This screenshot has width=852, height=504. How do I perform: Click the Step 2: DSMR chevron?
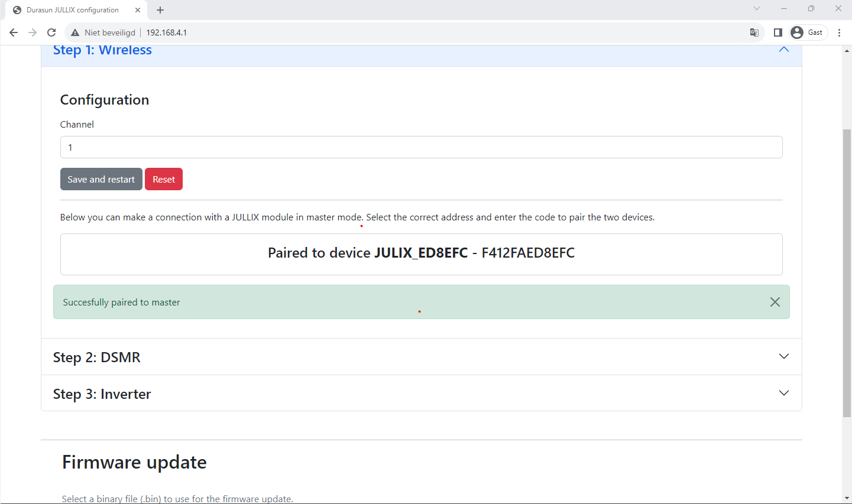[x=784, y=356]
